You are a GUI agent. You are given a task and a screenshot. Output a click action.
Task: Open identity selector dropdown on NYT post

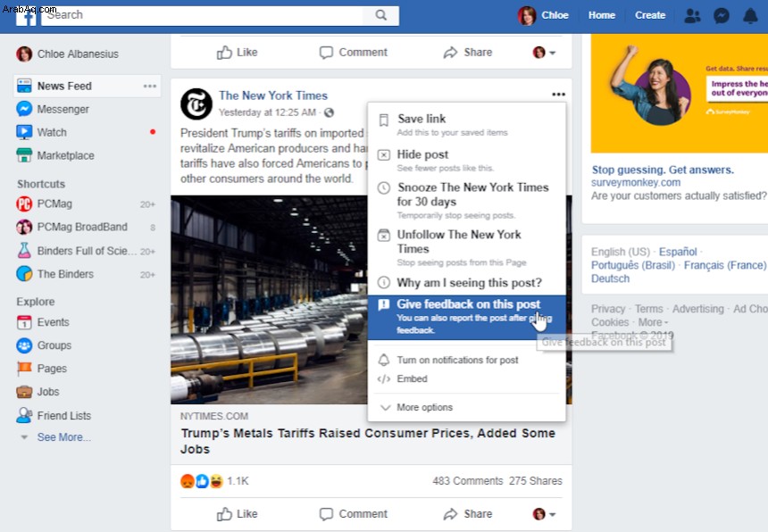pos(544,514)
